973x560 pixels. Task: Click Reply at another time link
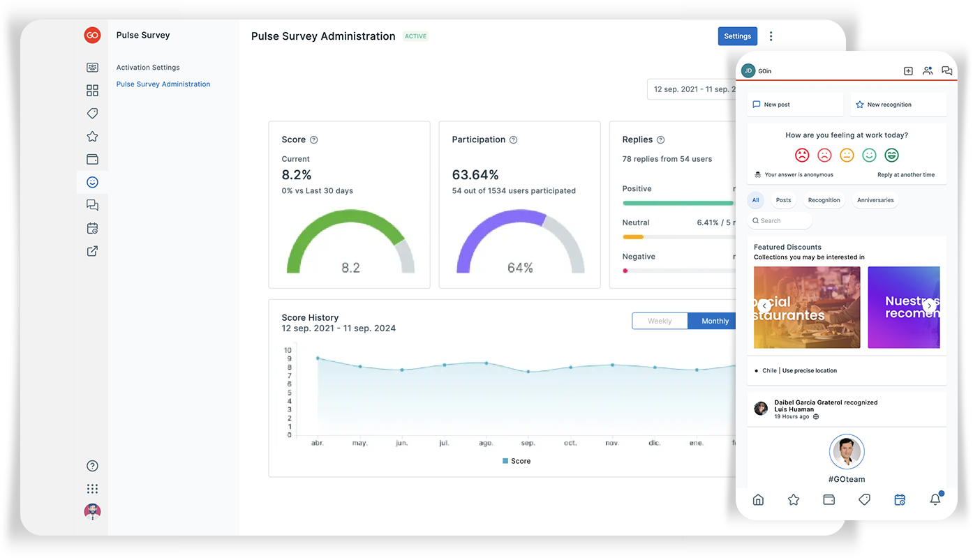click(906, 175)
